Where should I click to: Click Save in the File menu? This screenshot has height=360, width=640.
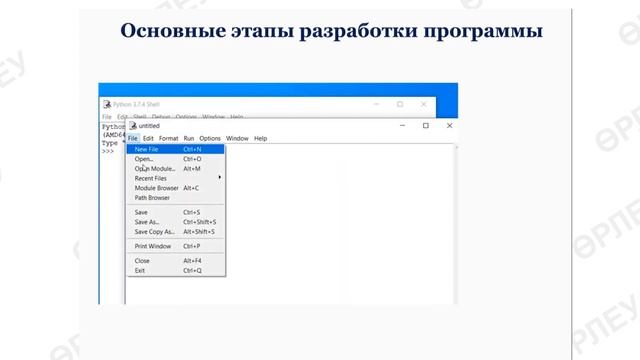176,212
